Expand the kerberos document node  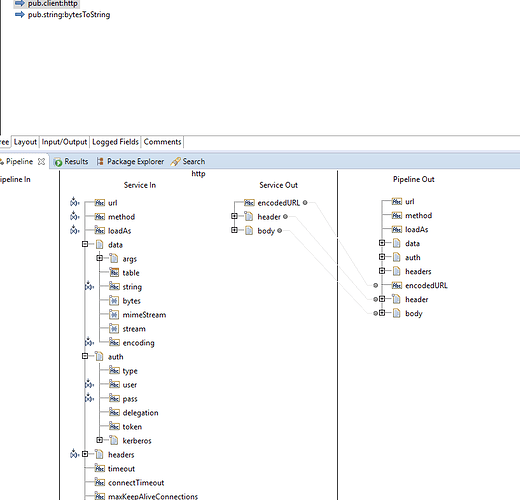[x=99, y=440]
